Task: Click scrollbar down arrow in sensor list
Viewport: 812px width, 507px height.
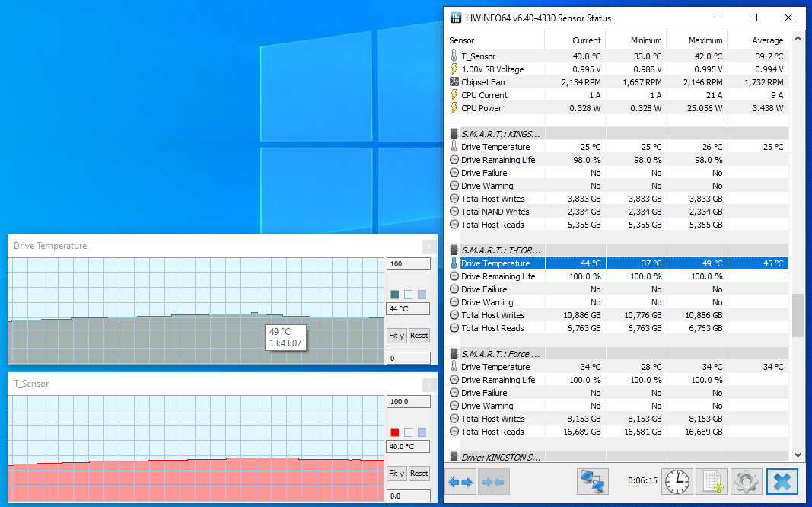Action: 798,455
